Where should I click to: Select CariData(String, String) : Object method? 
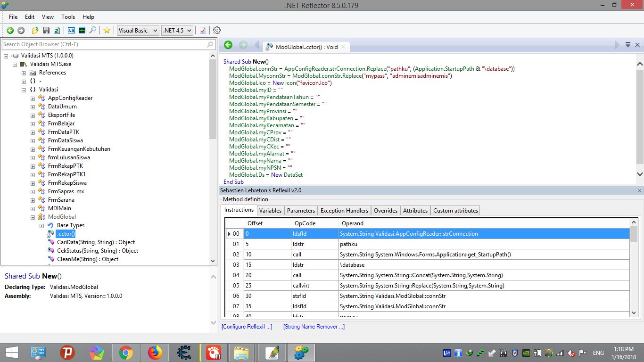(x=96, y=242)
